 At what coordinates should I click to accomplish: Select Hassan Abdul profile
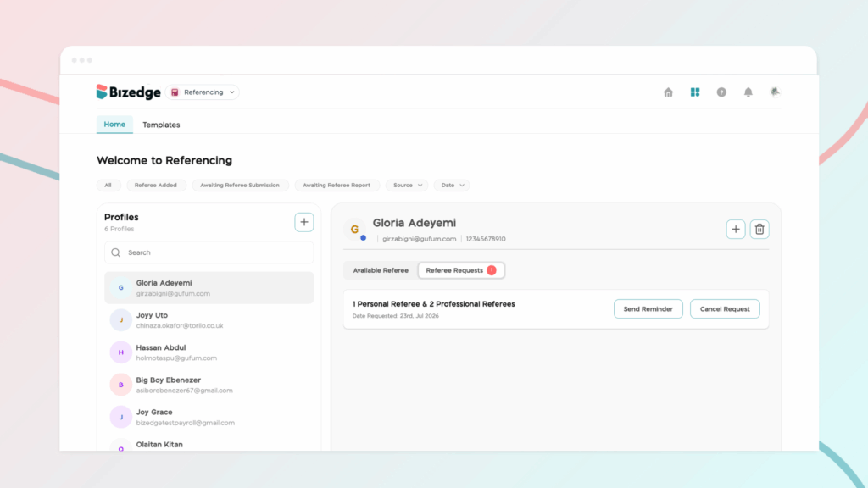209,352
